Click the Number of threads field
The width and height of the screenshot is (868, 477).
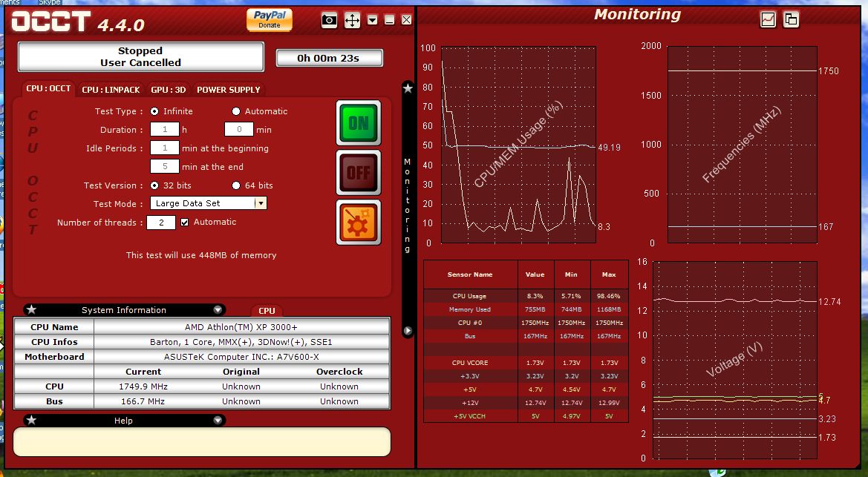click(161, 223)
